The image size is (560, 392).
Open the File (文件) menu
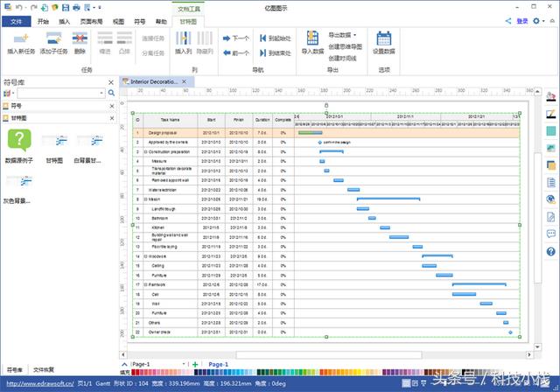[x=16, y=19]
